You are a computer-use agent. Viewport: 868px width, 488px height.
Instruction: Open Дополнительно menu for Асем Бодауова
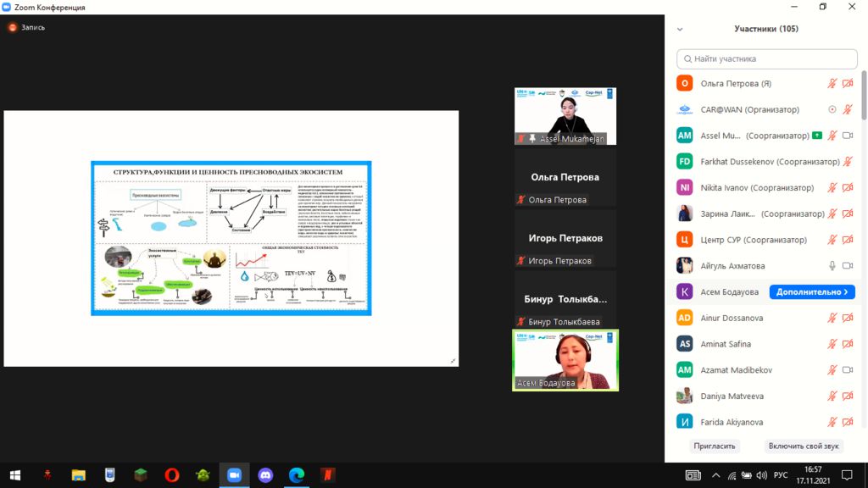click(811, 291)
